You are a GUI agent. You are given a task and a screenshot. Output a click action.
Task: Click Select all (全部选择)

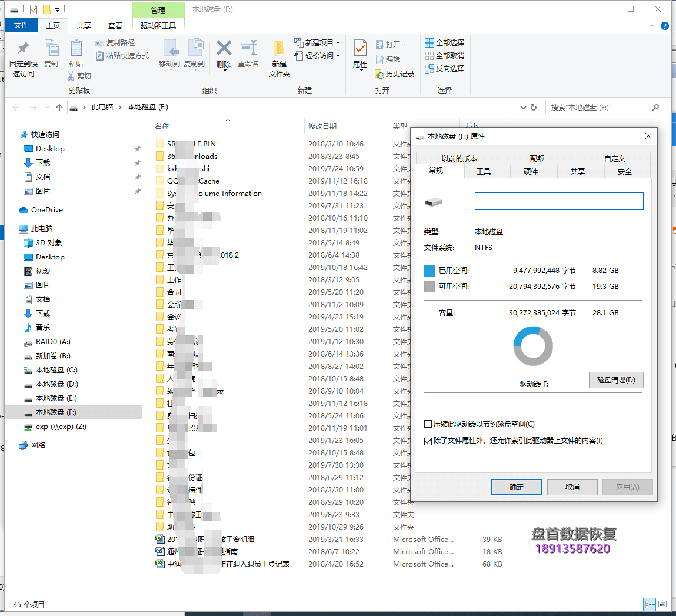tap(444, 43)
